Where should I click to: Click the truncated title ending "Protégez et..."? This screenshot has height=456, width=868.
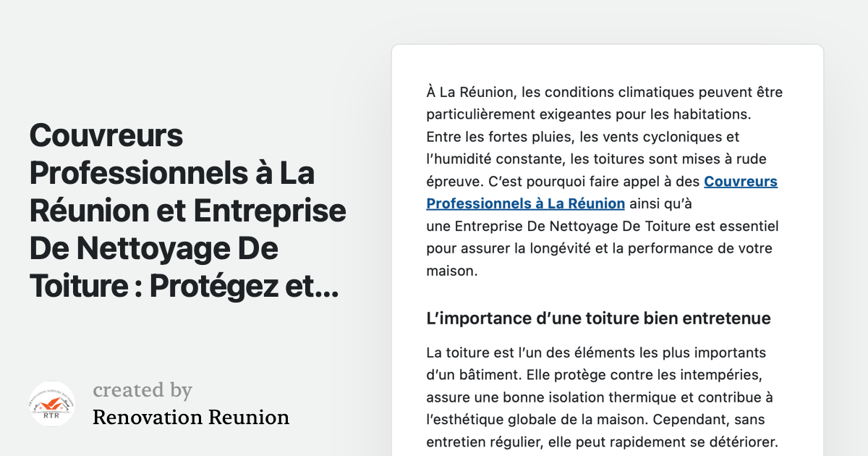coord(184,287)
